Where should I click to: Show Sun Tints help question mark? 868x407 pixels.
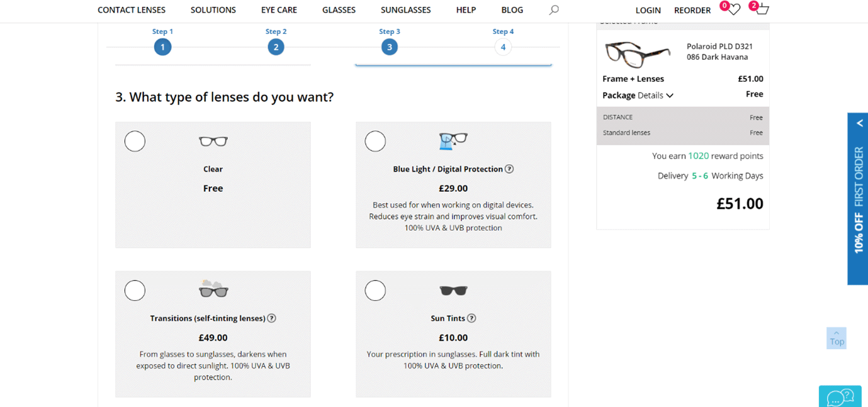click(471, 318)
